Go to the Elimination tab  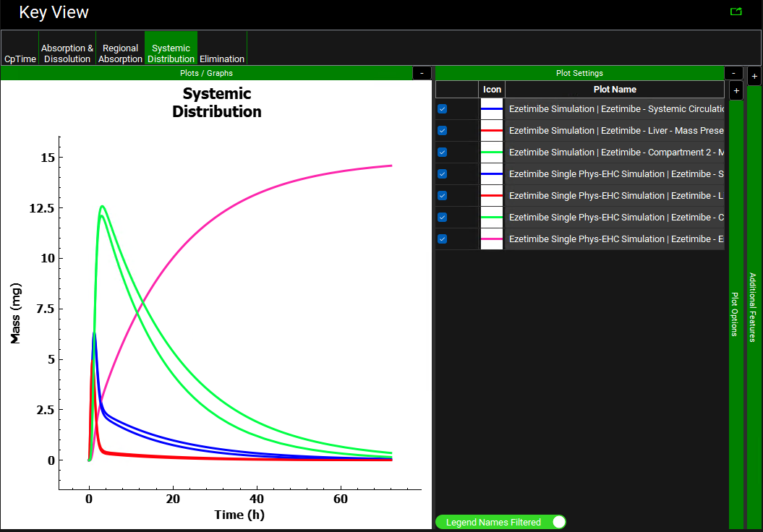[x=222, y=59]
